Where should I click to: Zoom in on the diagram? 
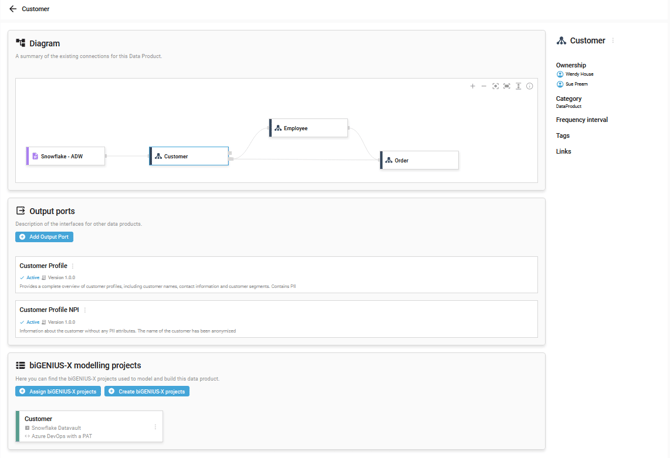click(473, 86)
